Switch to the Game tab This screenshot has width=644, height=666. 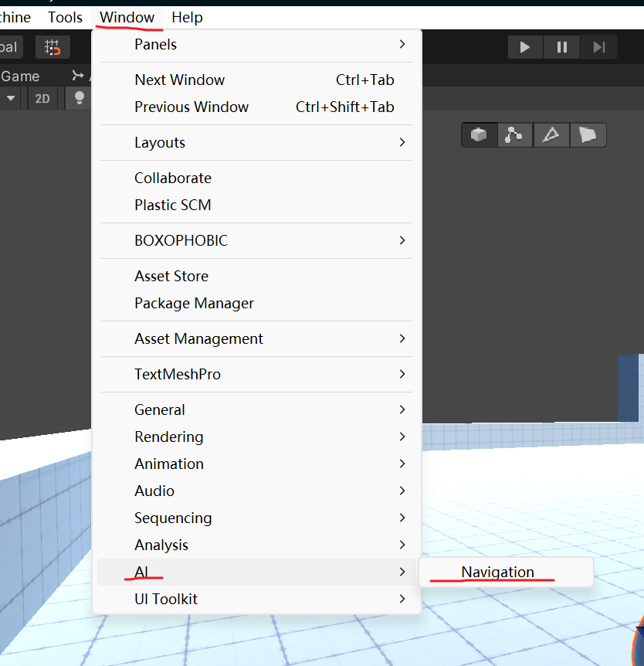20,76
